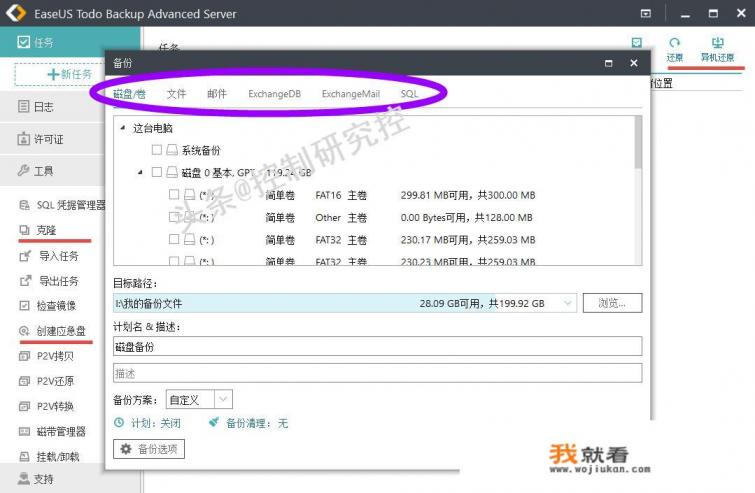Open 检查镜像 check image tool
This screenshot has height=493, width=755.
pyautogui.click(x=47, y=306)
